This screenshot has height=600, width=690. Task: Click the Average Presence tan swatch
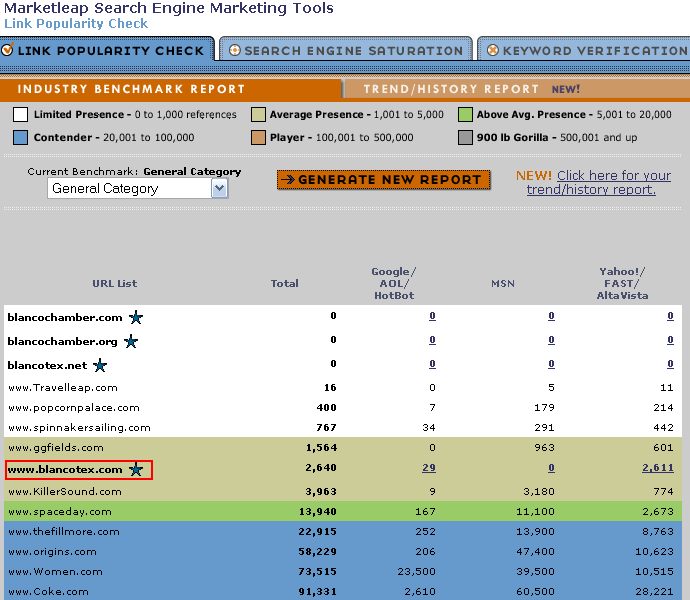[x=258, y=114]
